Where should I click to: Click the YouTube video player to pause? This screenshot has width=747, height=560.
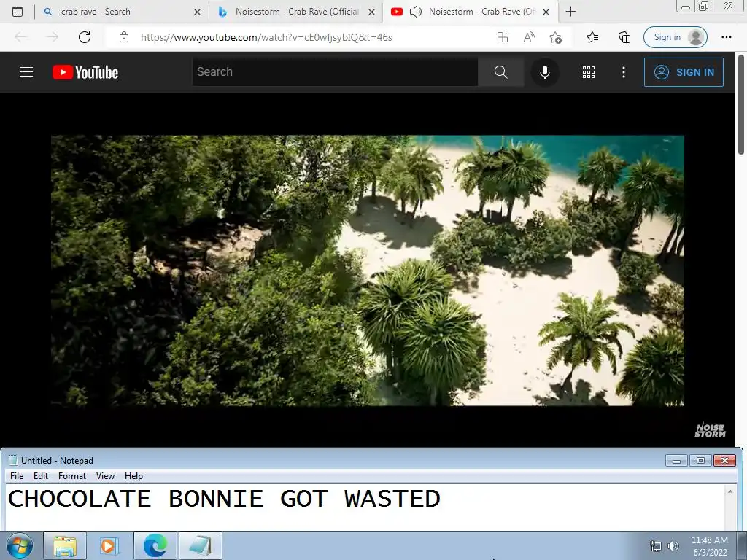click(368, 271)
